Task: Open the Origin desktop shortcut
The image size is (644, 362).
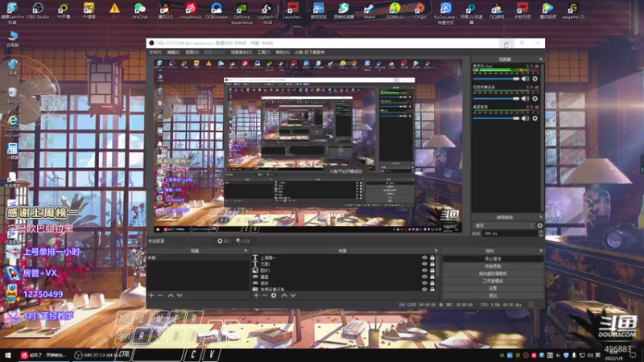Action: [x=419, y=11]
